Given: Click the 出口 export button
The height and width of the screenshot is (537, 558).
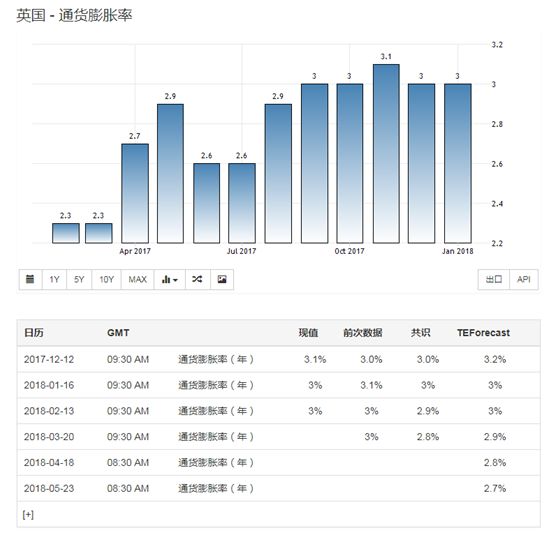Looking at the screenshot, I should (x=494, y=280).
